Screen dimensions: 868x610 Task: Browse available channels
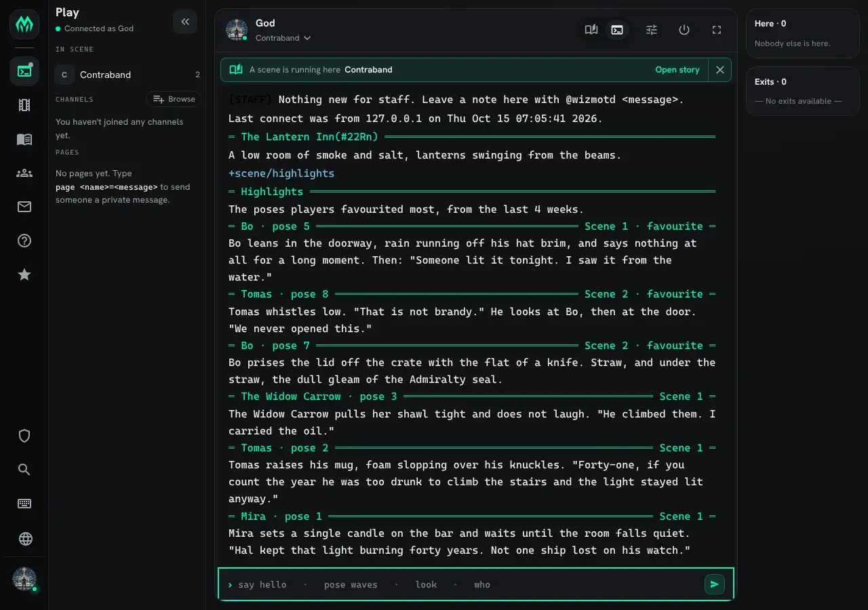coord(174,99)
